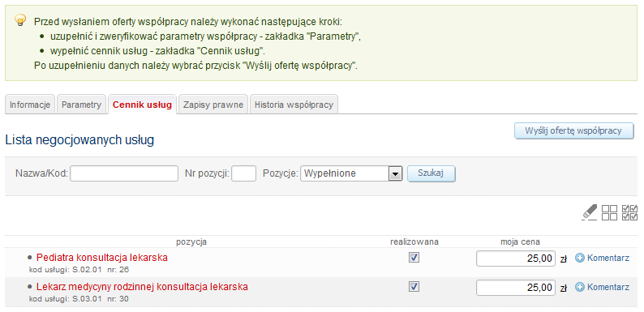Open Lekarz medycyny rodzinnej konsultacja lekarska link
Image resolution: width=644 pixels, height=312 pixels.
click(x=142, y=287)
